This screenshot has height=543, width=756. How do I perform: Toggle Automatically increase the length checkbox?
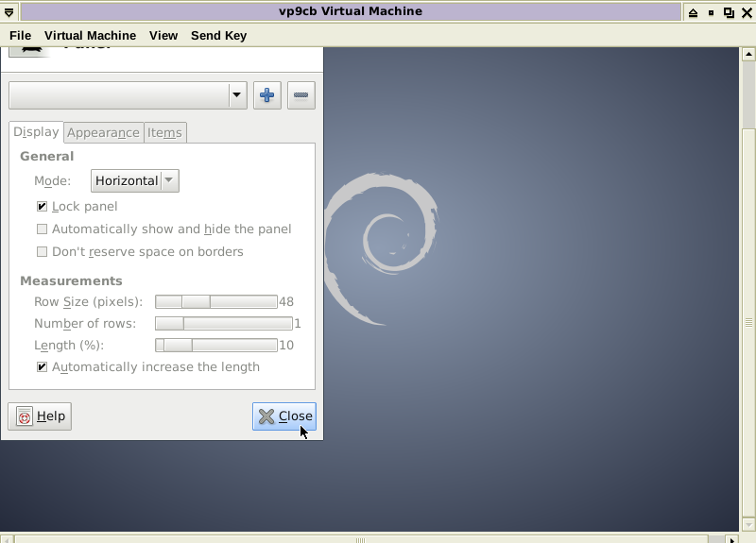(42, 367)
